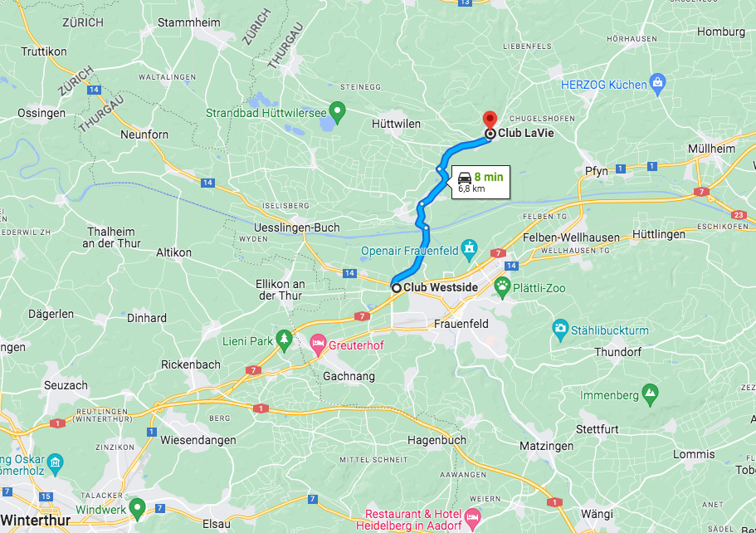
Task: Click the Stählibuckturm camera icon
Action: (560, 330)
